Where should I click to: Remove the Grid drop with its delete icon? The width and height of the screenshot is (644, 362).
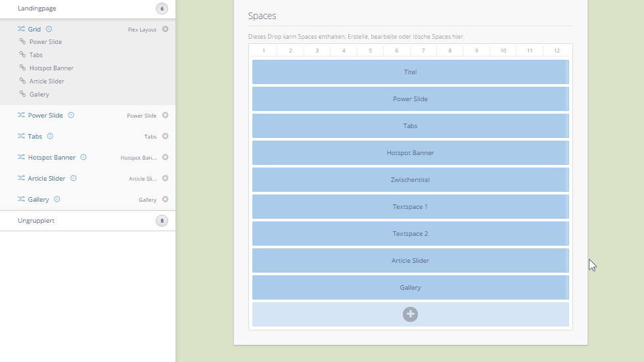(x=165, y=29)
